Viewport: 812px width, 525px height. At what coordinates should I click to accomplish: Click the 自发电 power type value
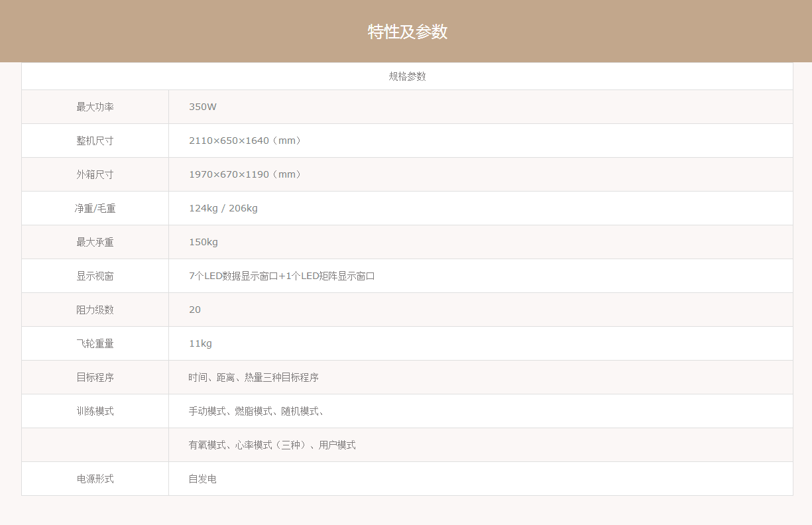click(x=202, y=479)
